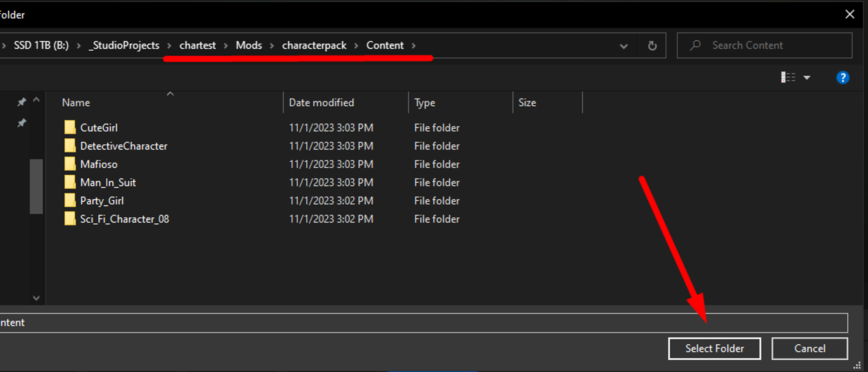Click the navigation pane scrollbar thumb
868x372 pixels.
pyautogui.click(x=36, y=186)
